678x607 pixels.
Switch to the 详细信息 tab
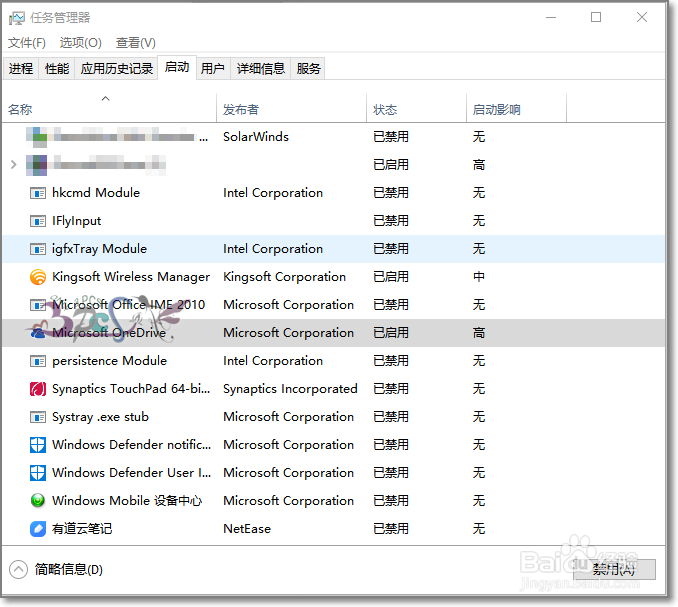(260, 69)
